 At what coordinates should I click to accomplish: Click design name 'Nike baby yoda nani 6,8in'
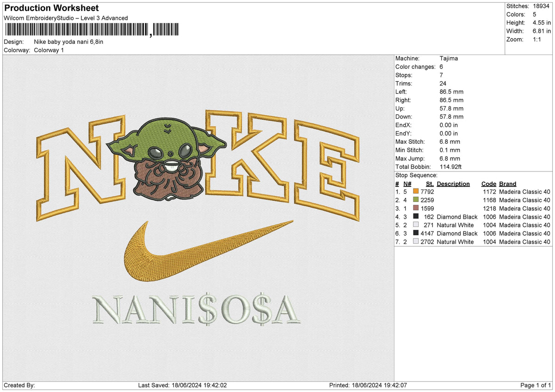click(x=68, y=42)
